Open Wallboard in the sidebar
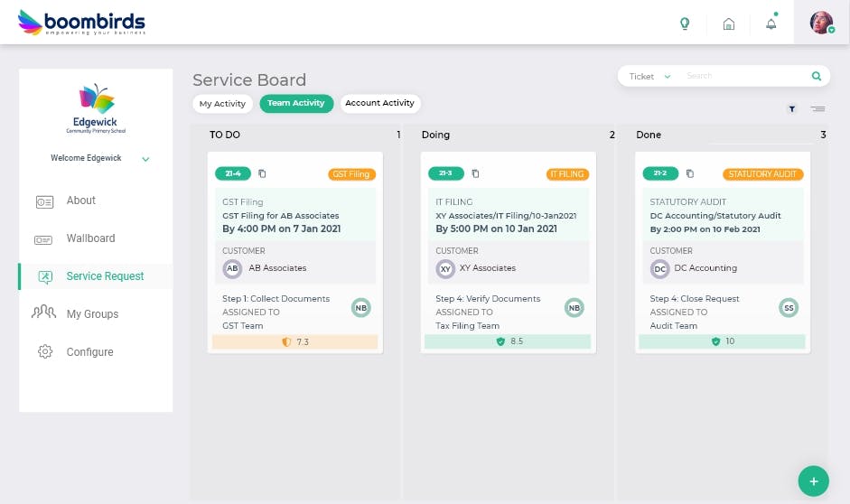This screenshot has width=850, height=504. coord(90,238)
